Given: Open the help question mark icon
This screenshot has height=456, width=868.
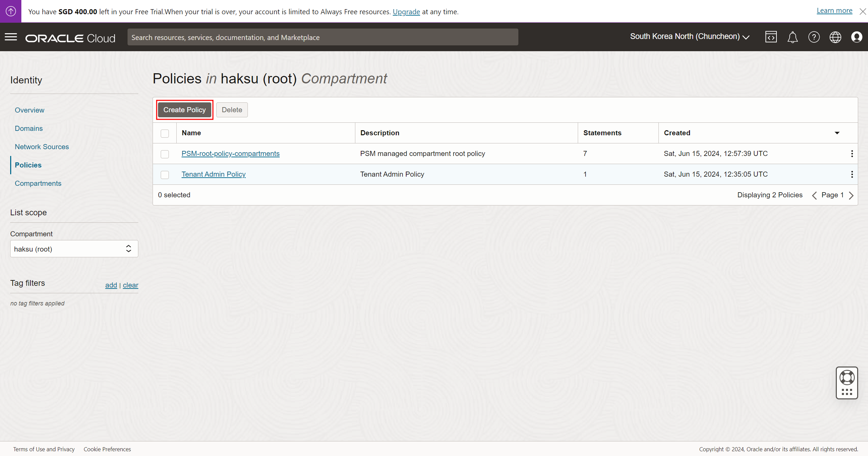Looking at the screenshot, I should (814, 37).
